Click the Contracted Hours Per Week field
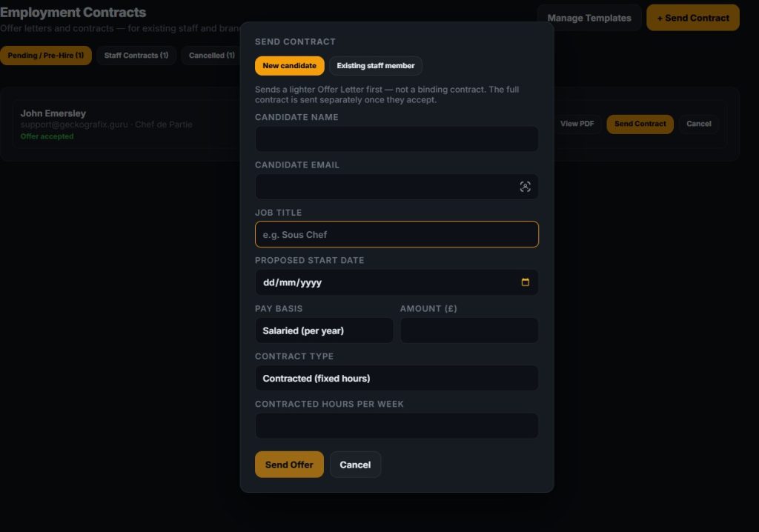This screenshot has width=759, height=532. [x=397, y=426]
